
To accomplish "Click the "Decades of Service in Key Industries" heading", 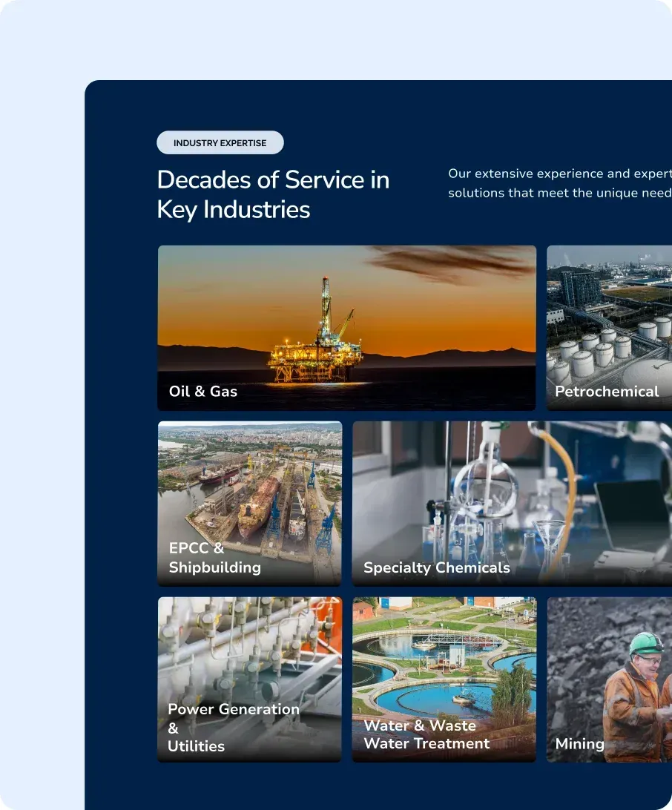I will click(273, 194).
